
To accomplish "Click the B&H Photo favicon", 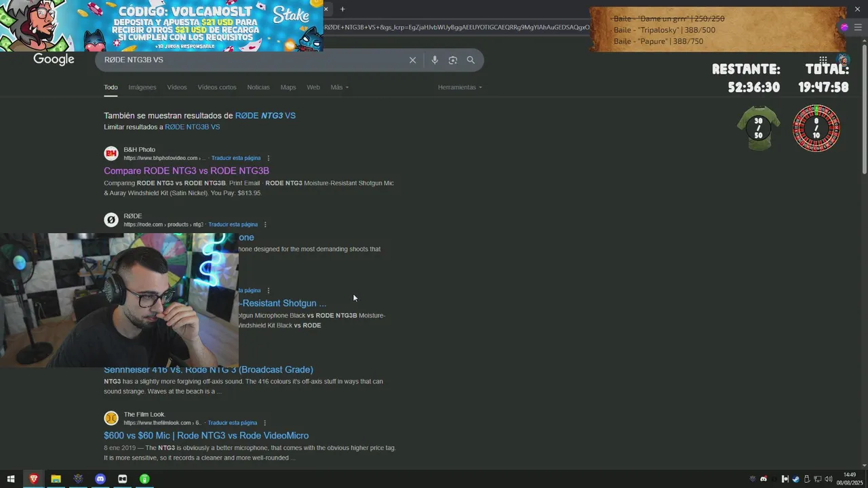I will (111, 153).
